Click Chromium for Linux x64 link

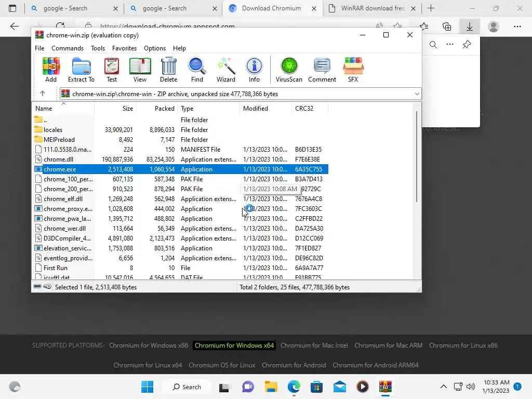point(148,365)
